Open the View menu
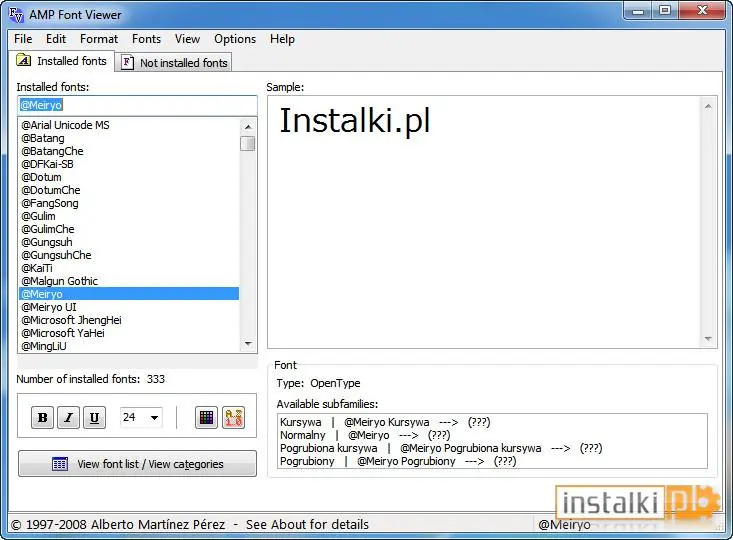The image size is (733, 540). click(x=187, y=39)
